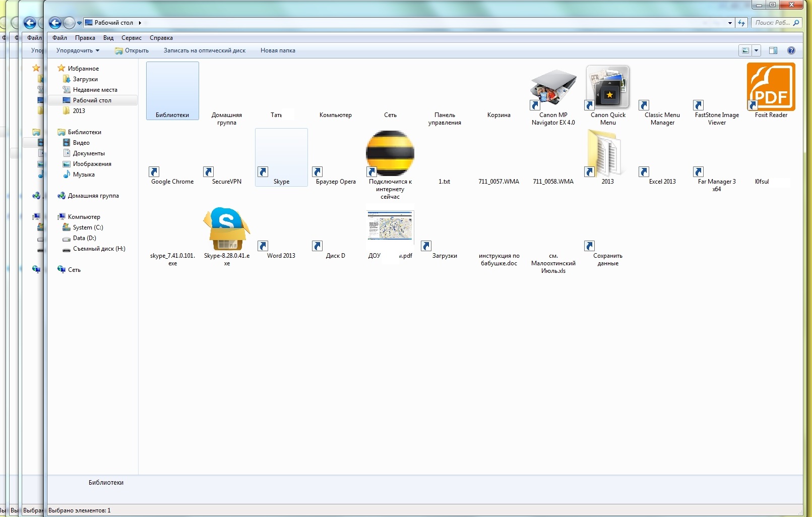Open the Упорядочить dropdown

point(78,50)
